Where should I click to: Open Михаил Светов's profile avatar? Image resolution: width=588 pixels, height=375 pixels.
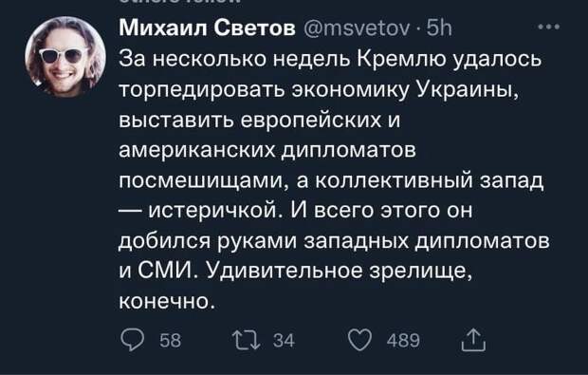tap(65, 57)
